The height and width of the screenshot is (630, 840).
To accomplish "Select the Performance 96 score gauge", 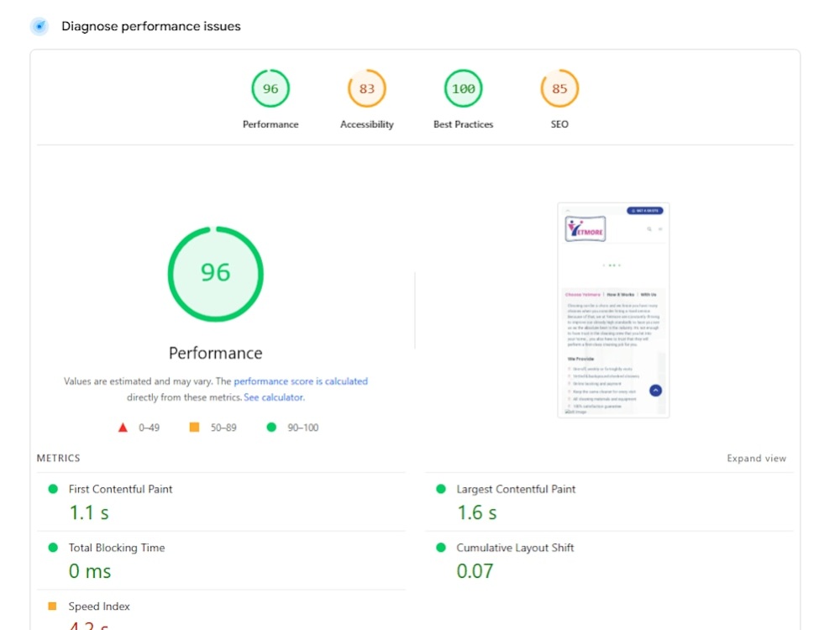I will (270, 88).
